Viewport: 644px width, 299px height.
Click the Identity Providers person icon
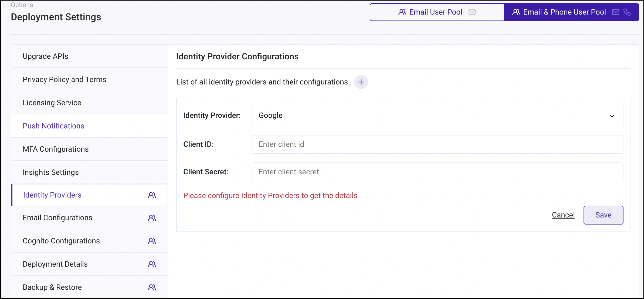(x=152, y=195)
